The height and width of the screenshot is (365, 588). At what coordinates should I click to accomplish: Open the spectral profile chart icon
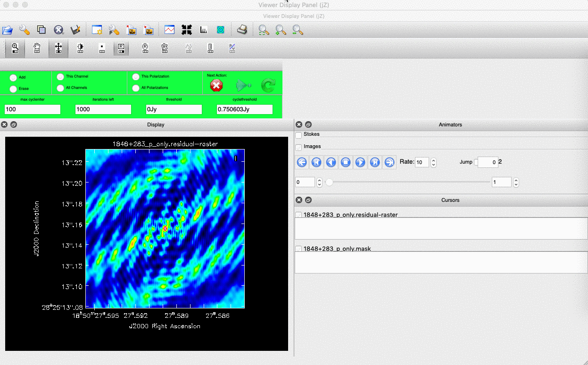(170, 30)
